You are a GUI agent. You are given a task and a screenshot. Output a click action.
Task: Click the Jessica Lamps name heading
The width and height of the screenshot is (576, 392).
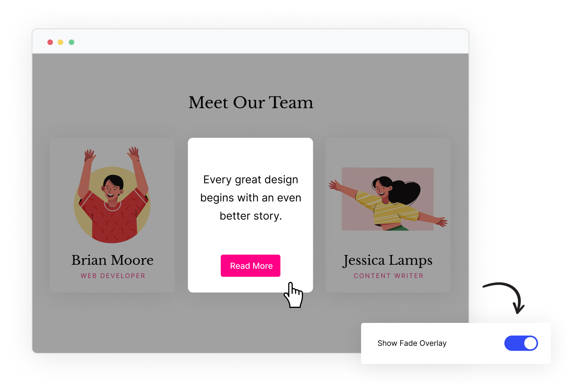pos(388,261)
